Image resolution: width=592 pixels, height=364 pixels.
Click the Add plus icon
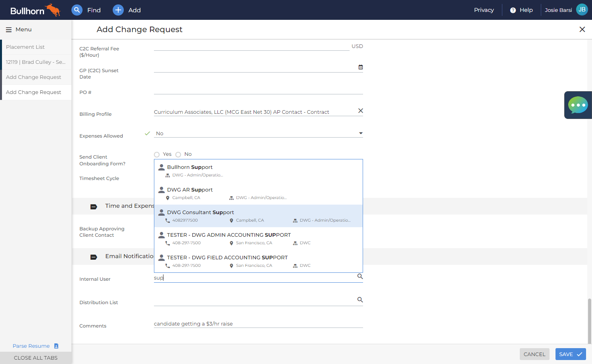pyautogui.click(x=118, y=10)
